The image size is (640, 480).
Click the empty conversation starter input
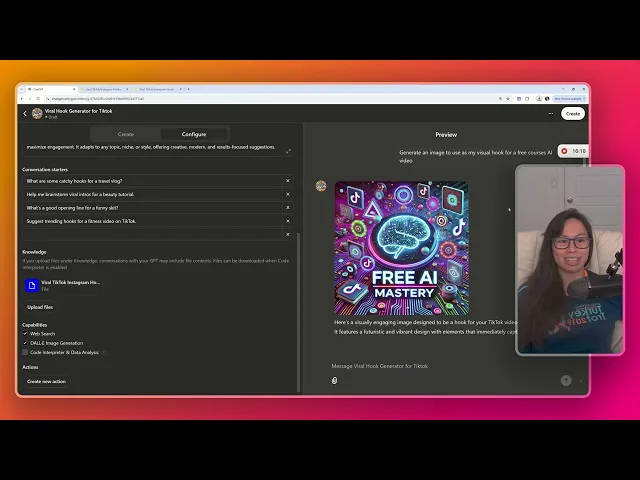point(152,234)
